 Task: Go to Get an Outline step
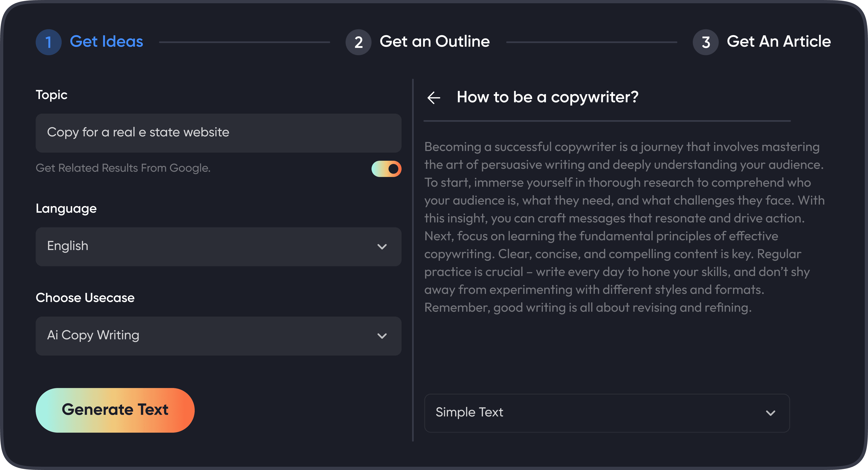(434, 41)
